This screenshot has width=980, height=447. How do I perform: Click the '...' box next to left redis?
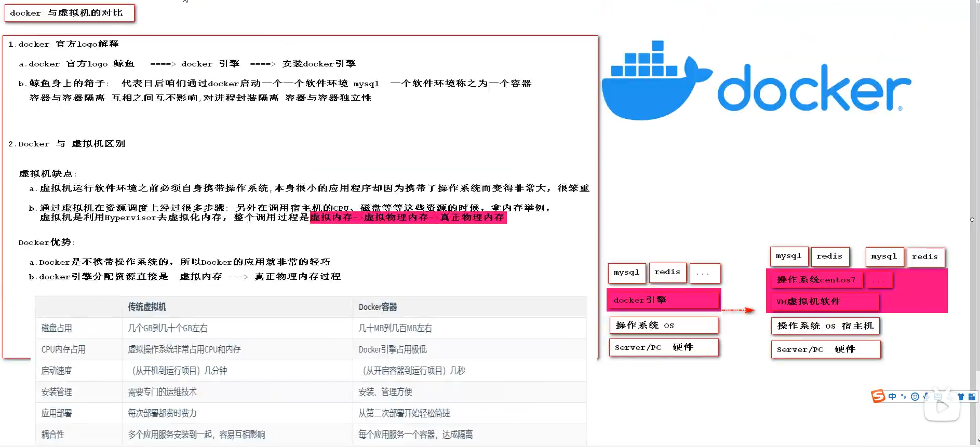point(705,273)
